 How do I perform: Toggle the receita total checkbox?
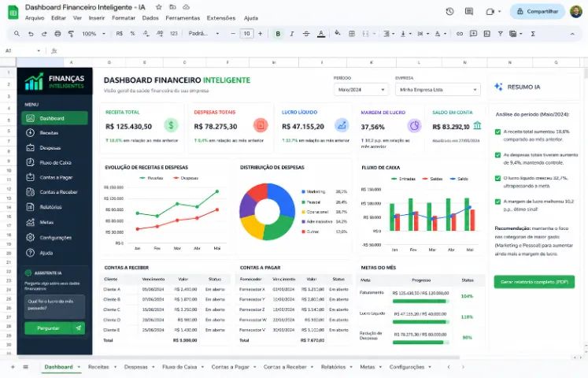pos(497,132)
